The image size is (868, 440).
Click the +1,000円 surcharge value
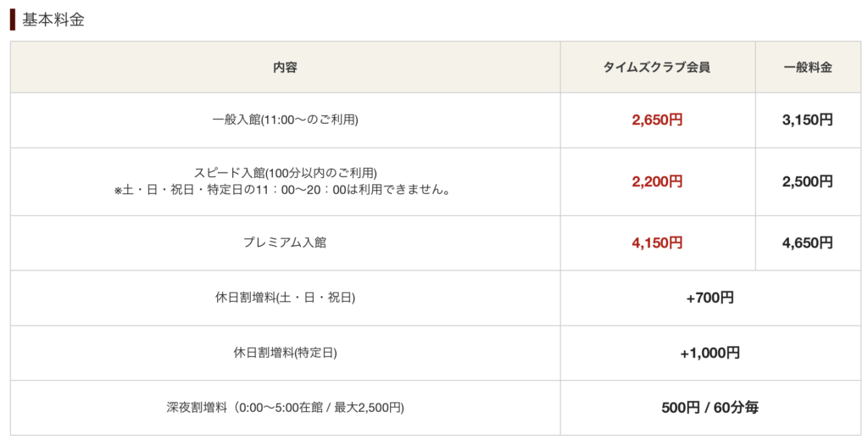[709, 353]
